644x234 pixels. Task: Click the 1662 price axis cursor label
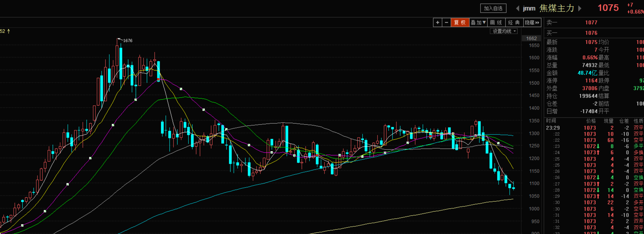(531, 38)
